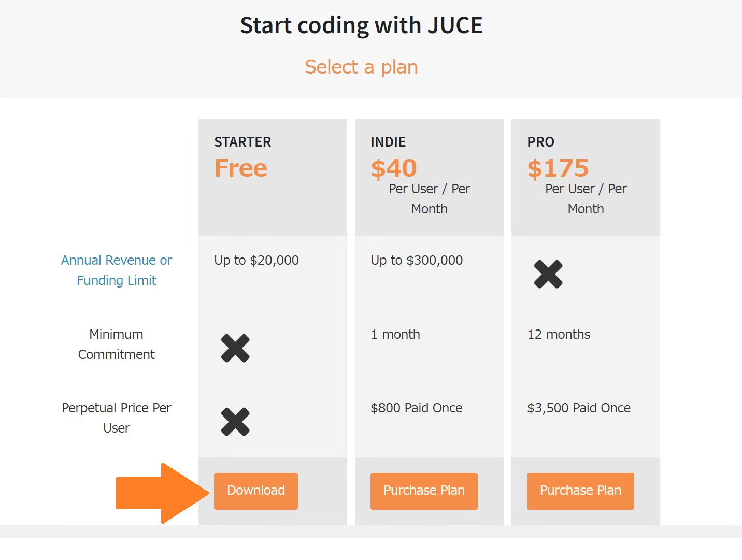Click the 12 months commitment for PRO

click(559, 334)
